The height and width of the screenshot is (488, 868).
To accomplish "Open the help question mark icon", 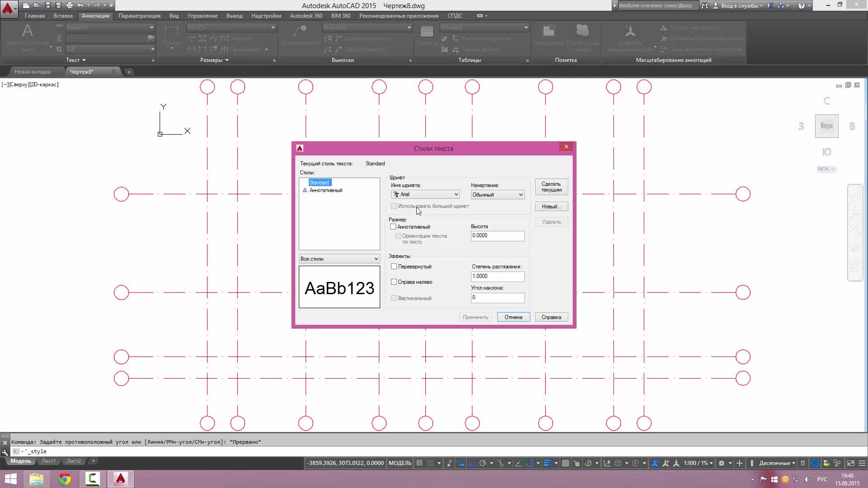I will [802, 5].
